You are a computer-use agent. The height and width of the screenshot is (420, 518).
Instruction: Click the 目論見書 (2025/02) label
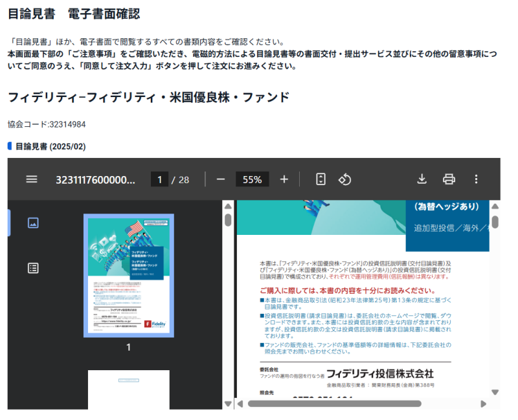click(x=51, y=146)
